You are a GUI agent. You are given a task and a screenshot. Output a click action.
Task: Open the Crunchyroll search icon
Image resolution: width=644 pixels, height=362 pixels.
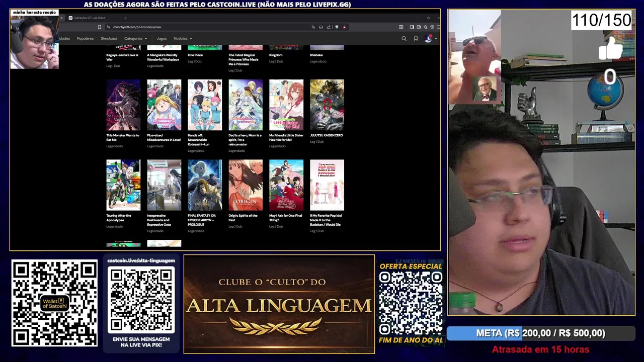point(404,38)
